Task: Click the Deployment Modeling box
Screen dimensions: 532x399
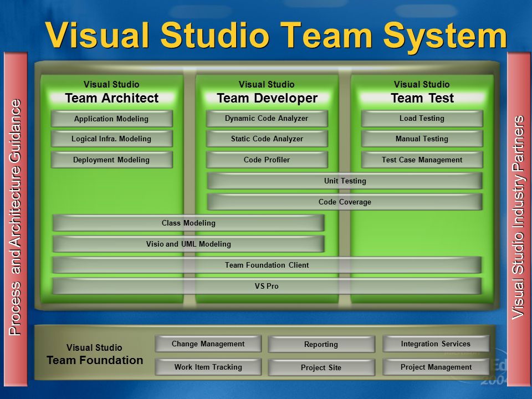Action: coord(111,160)
